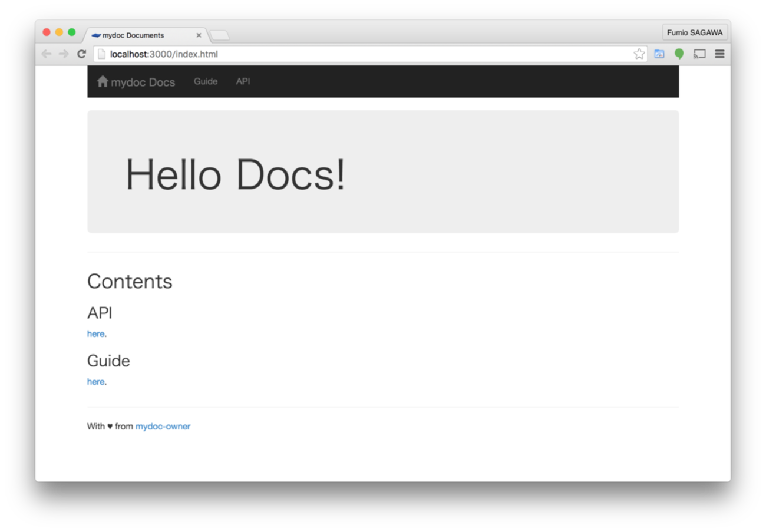Click the localhost:3000 address bar
The width and height of the screenshot is (766, 532).
point(354,54)
